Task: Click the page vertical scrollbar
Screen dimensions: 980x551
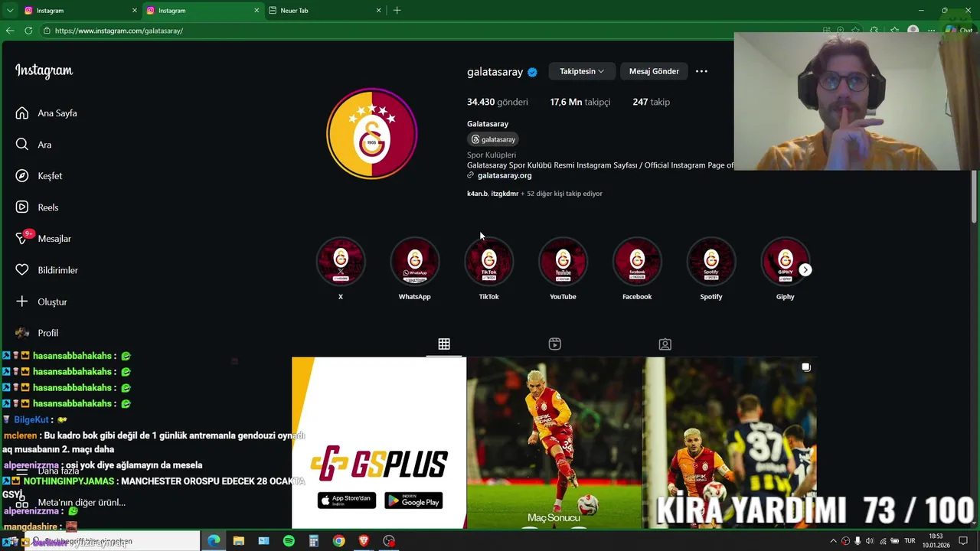Action: point(975,195)
